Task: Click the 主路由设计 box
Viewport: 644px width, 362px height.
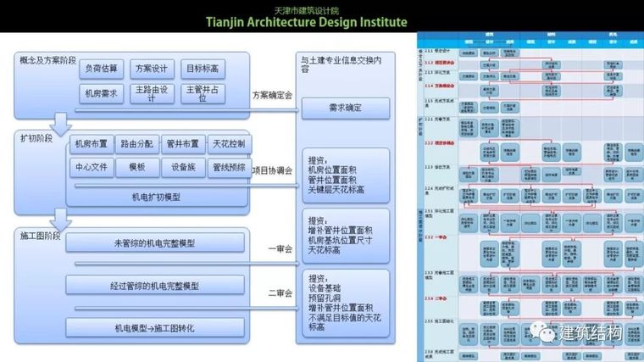Action: pyautogui.click(x=152, y=94)
